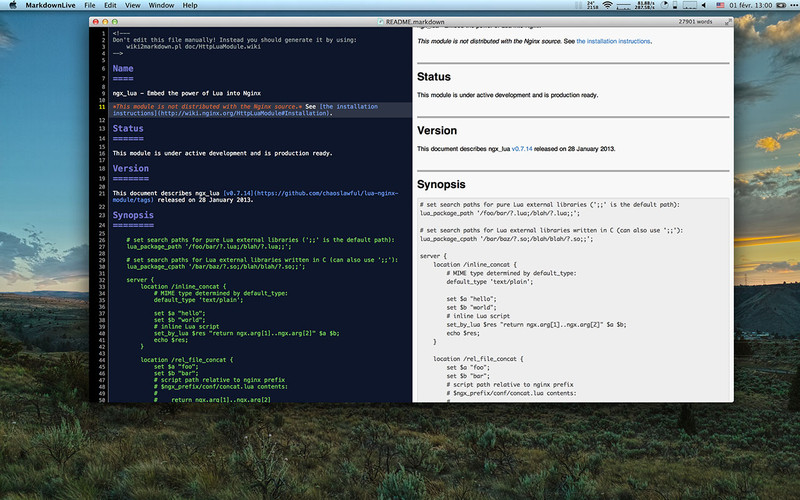Click the README.markdown document icon in title bar
Screen dimensions: 800x500
(x=380, y=21)
